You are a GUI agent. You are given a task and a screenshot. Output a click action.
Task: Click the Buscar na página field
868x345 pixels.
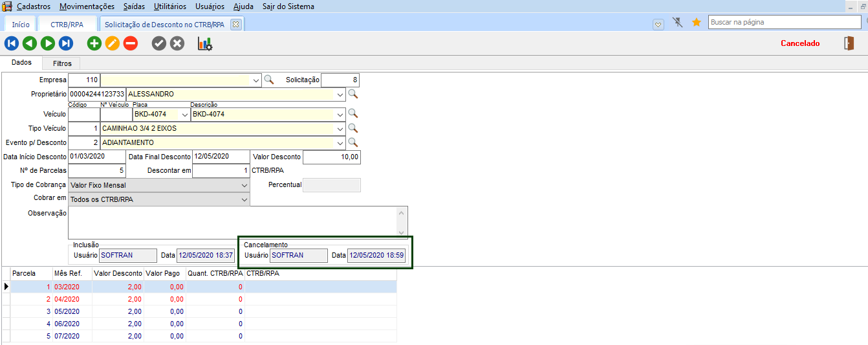point(784,22)
